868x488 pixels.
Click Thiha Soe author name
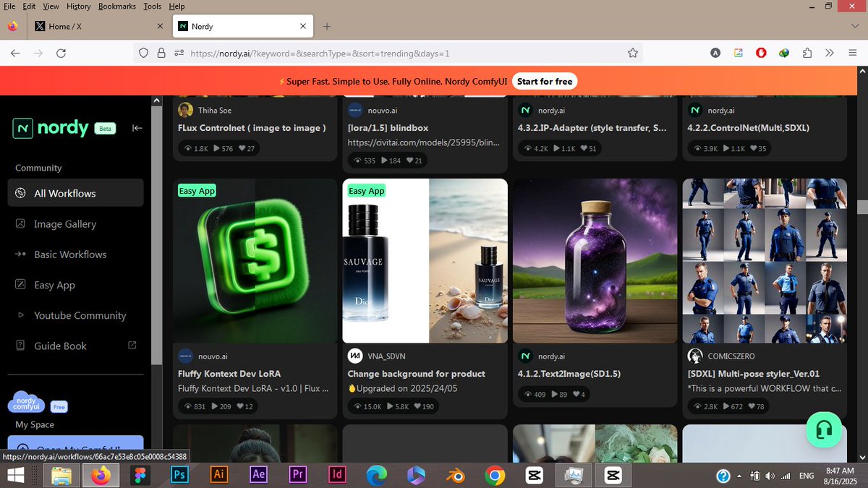[x=215, y=110]
